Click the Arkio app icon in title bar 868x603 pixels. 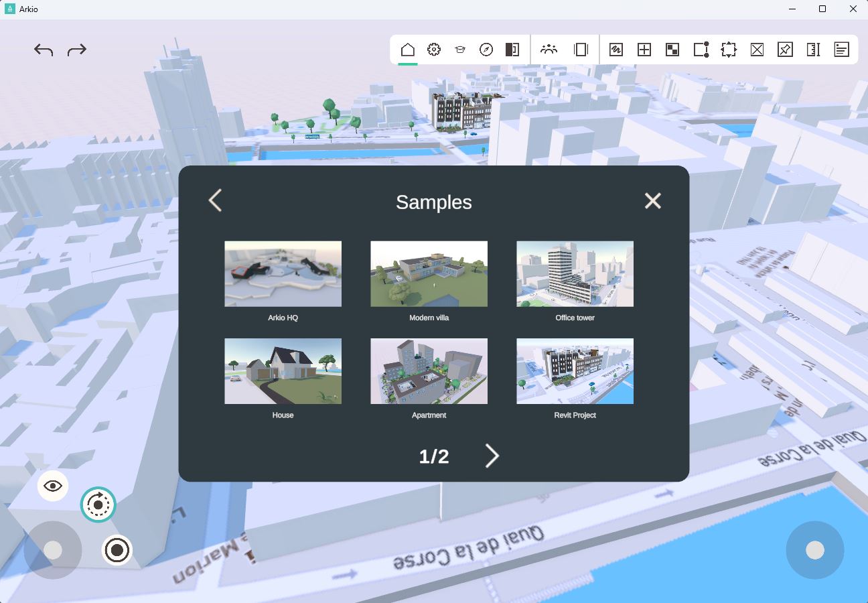(10, 9)
